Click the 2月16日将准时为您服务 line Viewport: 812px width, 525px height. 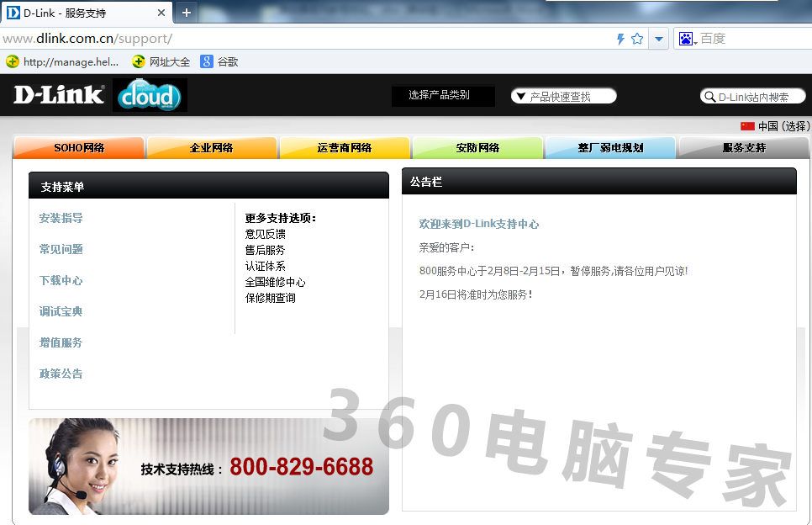[x=476, y=294]
